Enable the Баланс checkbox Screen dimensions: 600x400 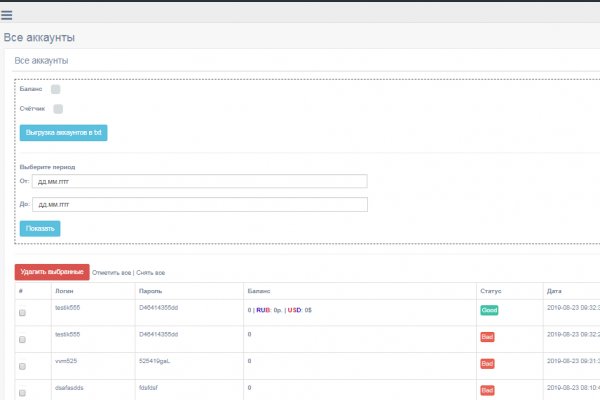(x=56, y=89)
